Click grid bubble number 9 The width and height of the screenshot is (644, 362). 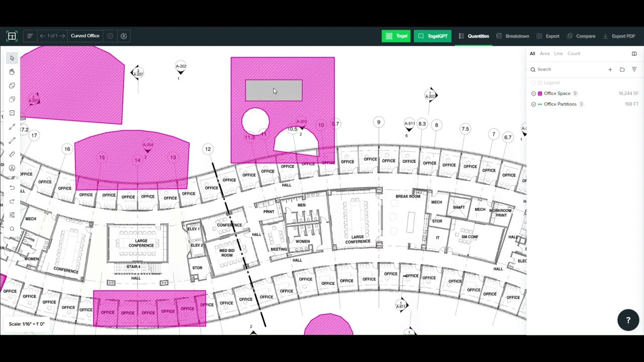coord(379,122)
